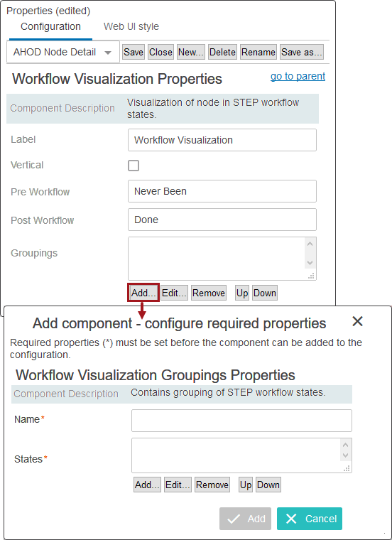Viewport: 392px width, 540px height.
Task: Click Remove under the States list
Action: [212, 485]
